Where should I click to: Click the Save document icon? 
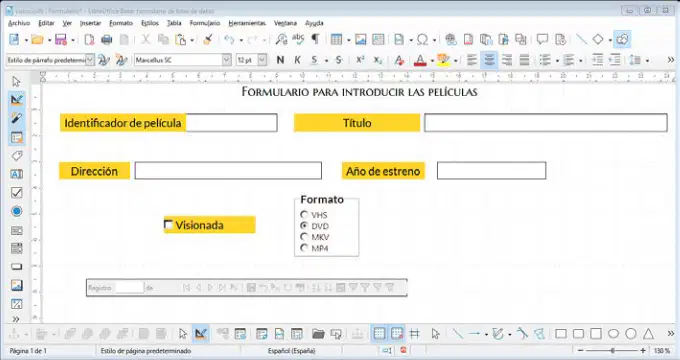pyautogui.click(x=61, y=39)
